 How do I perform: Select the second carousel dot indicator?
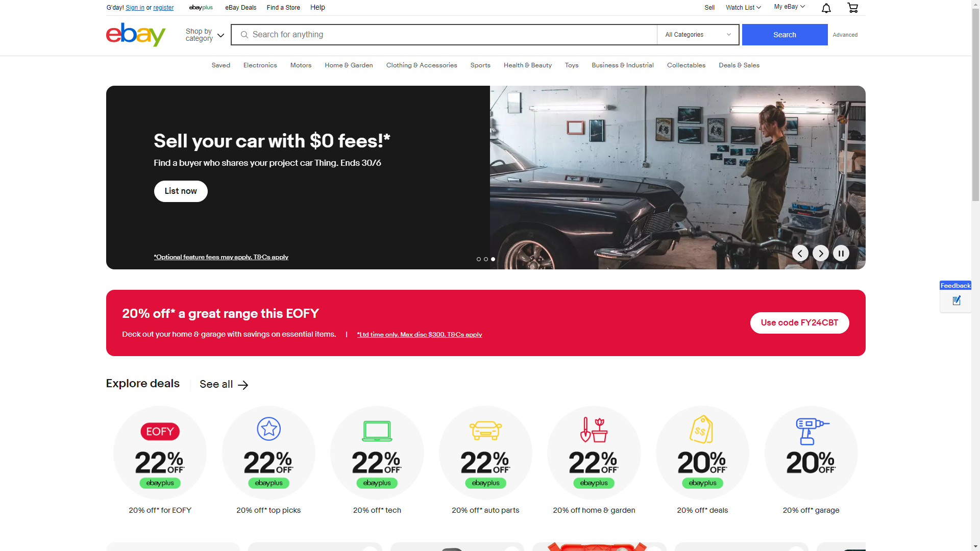[x=486, y=259]
